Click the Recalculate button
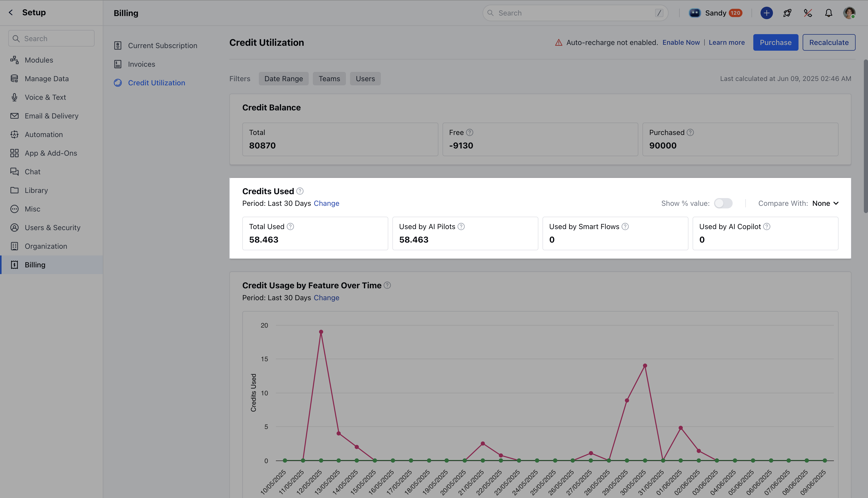The width and height of the screenshot is (868, 498). 829,42
